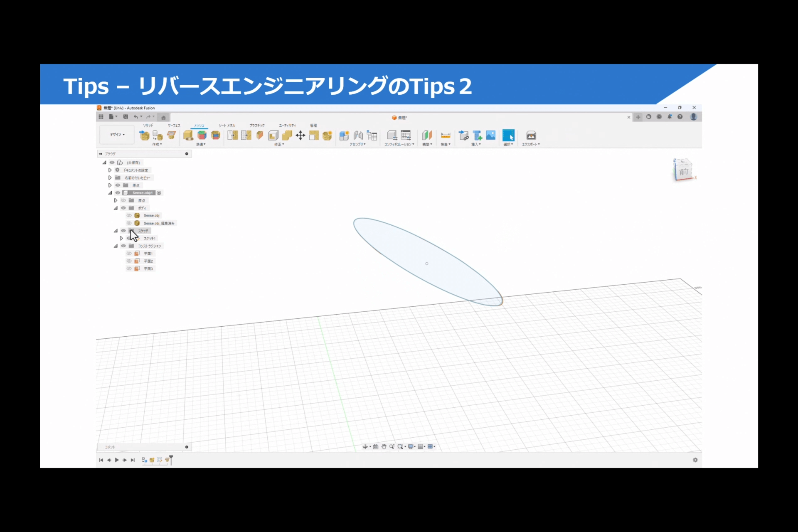Click the Construct offset plane icon
Image resolution: width=798 pixels, height=532 pixels.
[427, 135]
